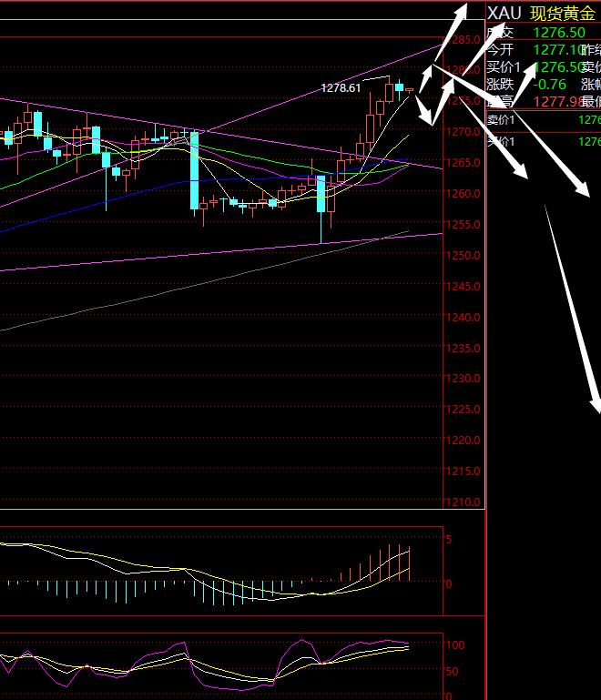
Task: Click the 100 level on oscillator axis
Action: (455, 645)
